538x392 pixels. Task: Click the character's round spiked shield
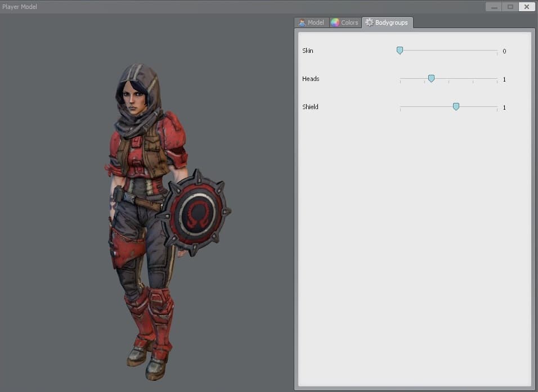194,212
